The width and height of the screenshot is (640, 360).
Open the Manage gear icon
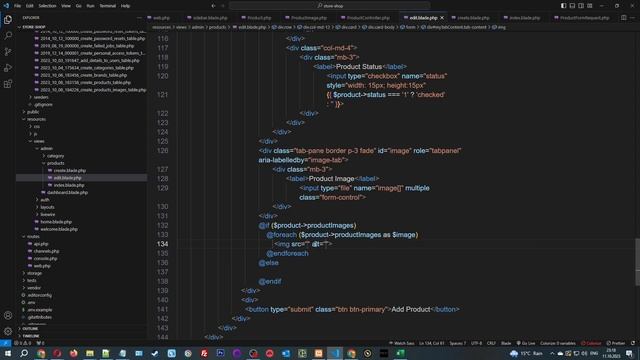tap(8, 331)
